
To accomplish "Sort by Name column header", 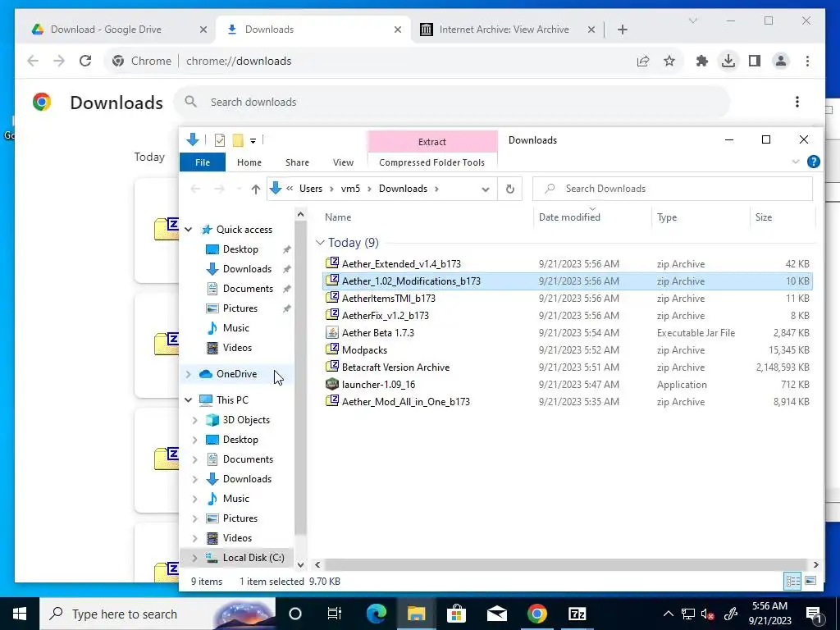I will point(338,217).
